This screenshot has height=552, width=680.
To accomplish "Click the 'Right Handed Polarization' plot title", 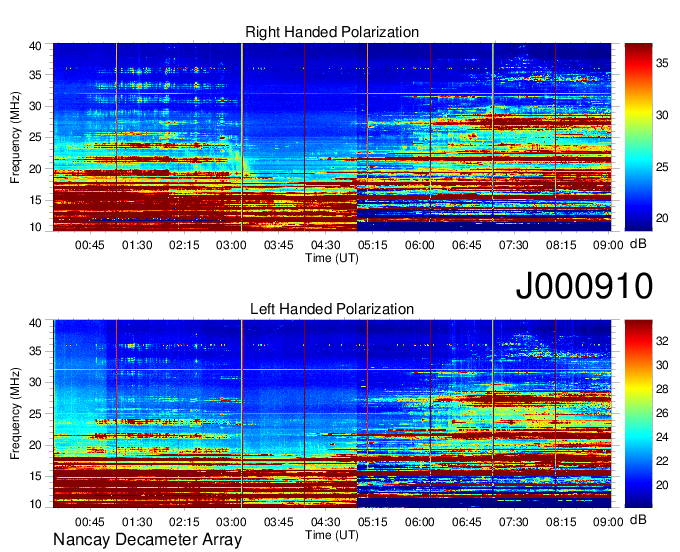I will tap(332, 32).
